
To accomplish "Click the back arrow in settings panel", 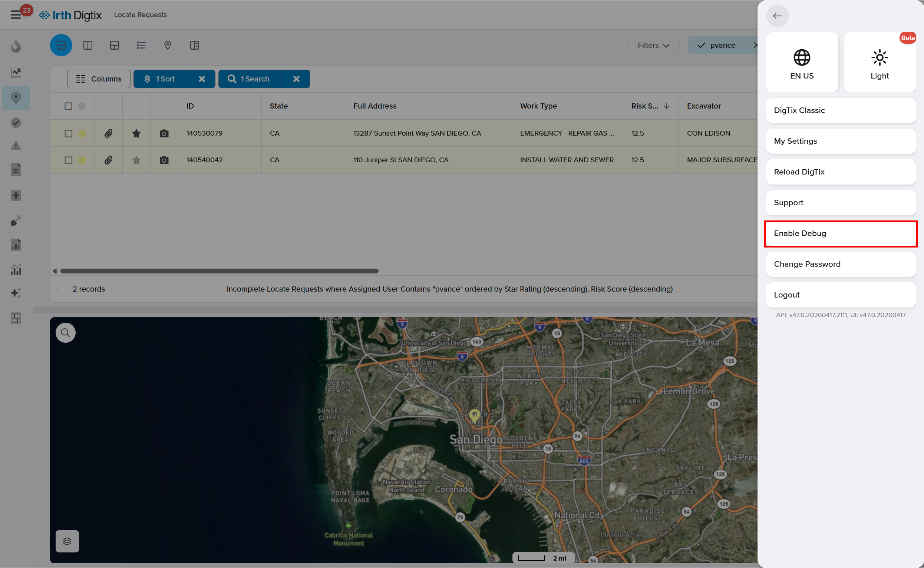I will [777, 16].
